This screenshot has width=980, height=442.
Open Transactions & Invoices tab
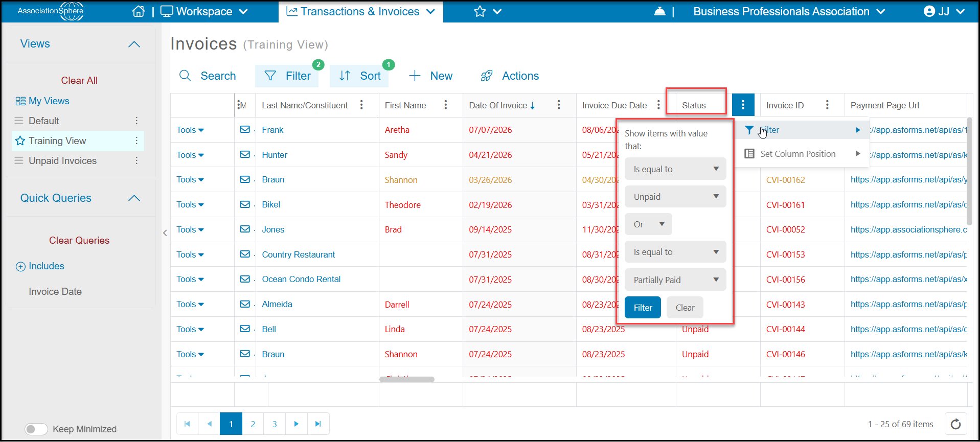point(361,11)
